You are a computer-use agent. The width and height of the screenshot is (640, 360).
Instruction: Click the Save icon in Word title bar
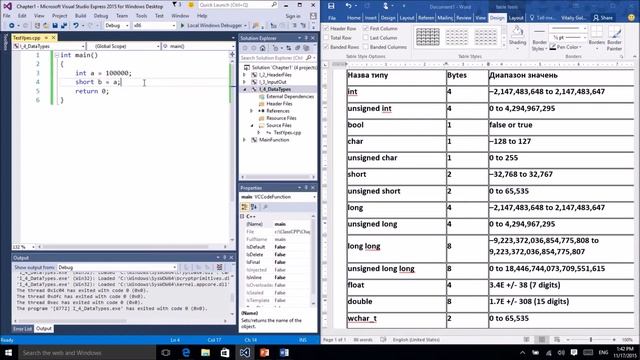tap(331, 6)
